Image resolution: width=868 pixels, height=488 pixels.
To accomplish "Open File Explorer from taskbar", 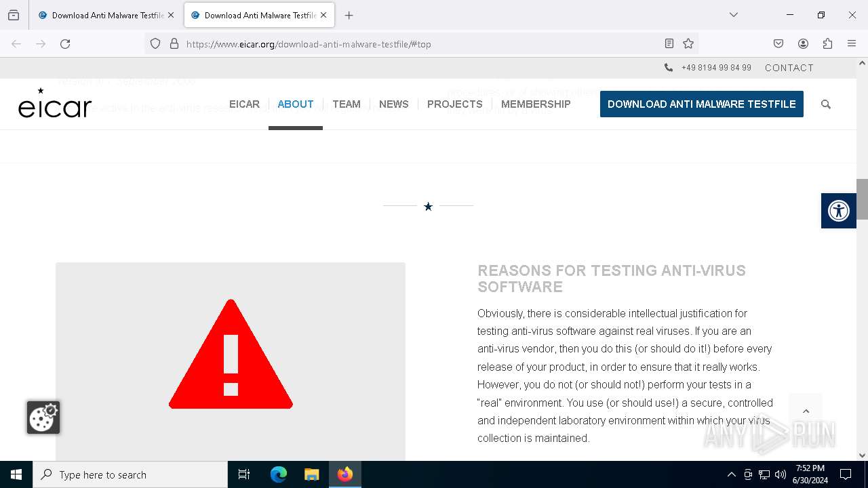I will point(312,474).
